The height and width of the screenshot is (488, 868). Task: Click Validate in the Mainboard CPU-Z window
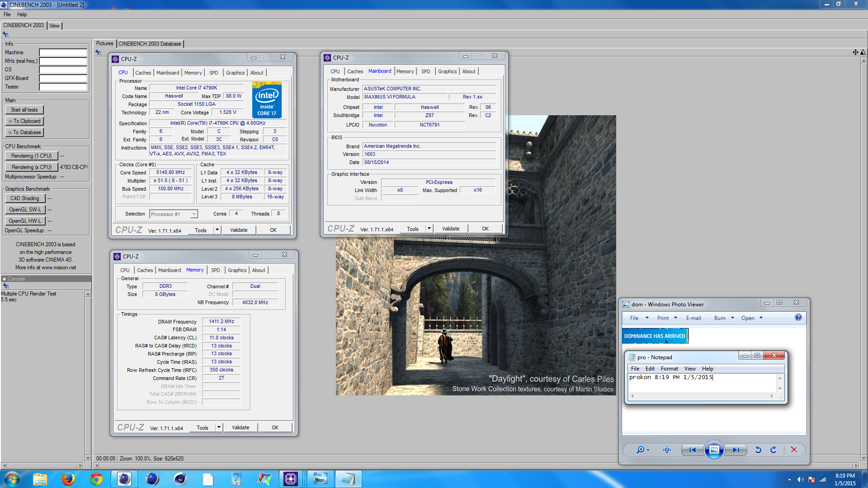point(451,229)
